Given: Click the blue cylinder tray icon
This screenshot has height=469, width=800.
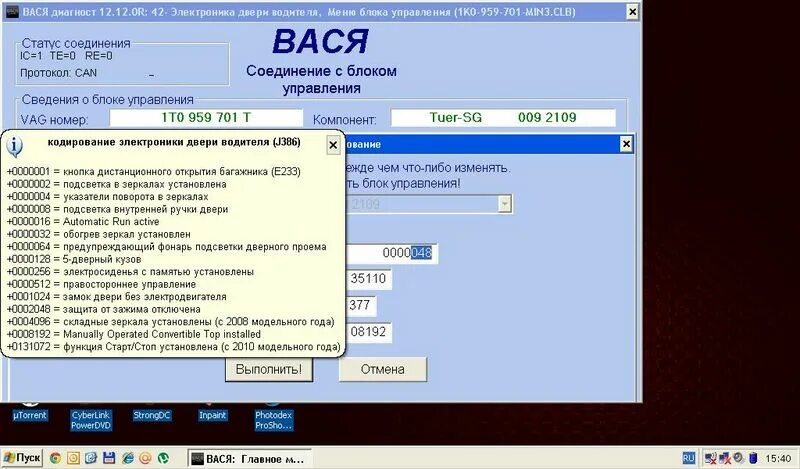Looking at the screenshot, I should coord(752,458).
